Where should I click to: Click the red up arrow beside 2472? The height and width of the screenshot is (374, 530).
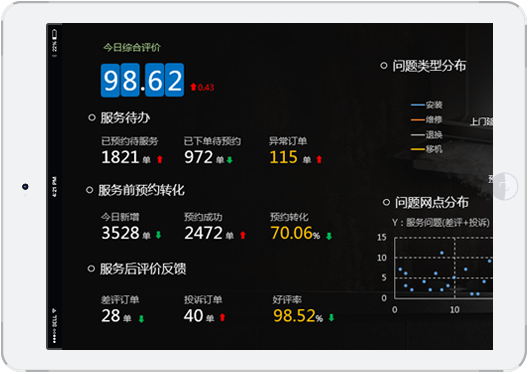click(x=243, y=235)
